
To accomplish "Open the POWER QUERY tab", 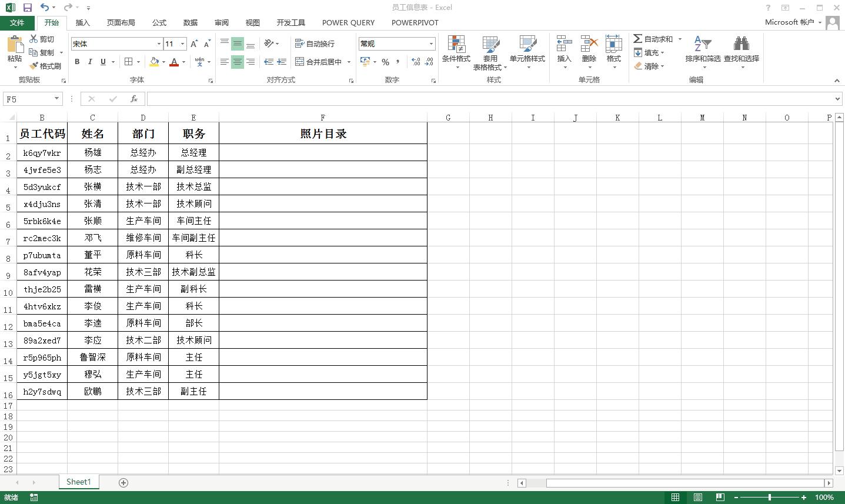I will 348,22.
